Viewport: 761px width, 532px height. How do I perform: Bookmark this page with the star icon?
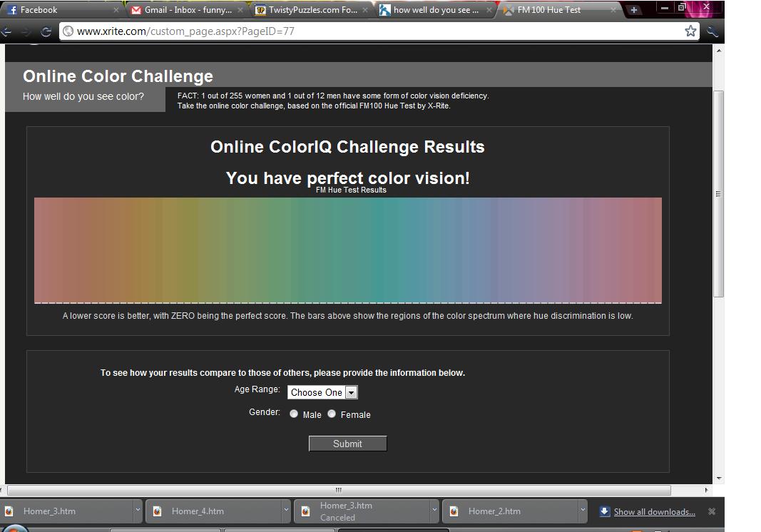[690, 31]
